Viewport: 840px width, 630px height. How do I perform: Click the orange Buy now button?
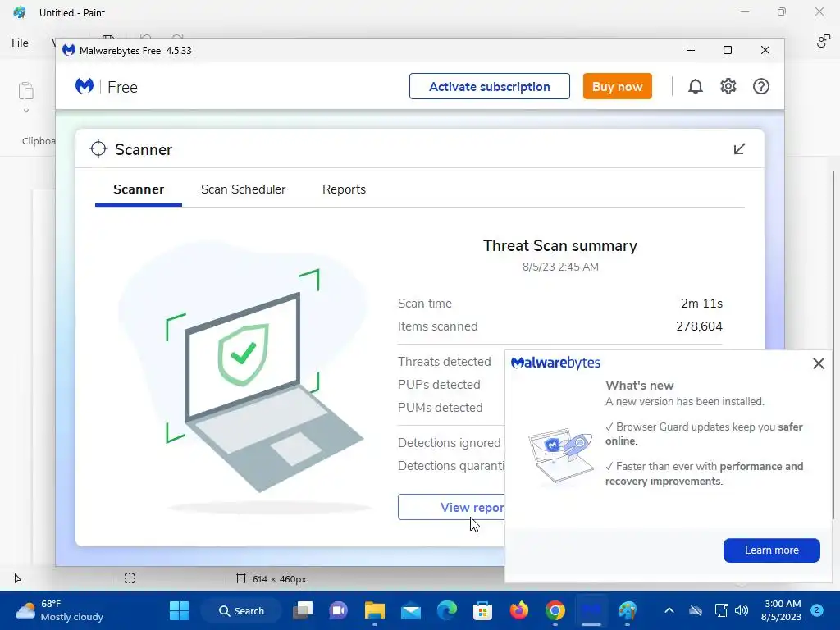(617, 86)
